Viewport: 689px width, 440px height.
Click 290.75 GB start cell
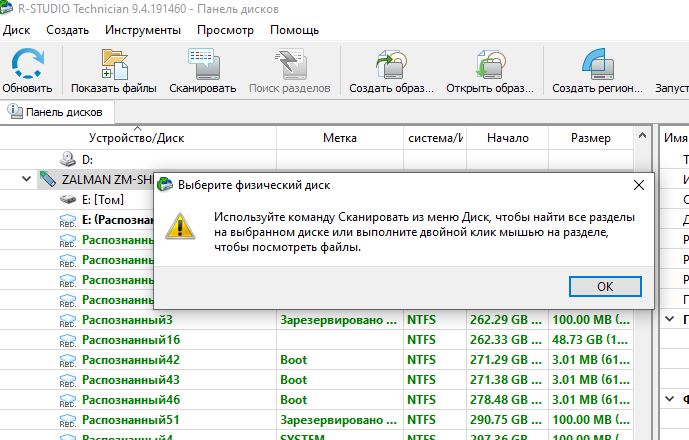click(x=506, y=420)
